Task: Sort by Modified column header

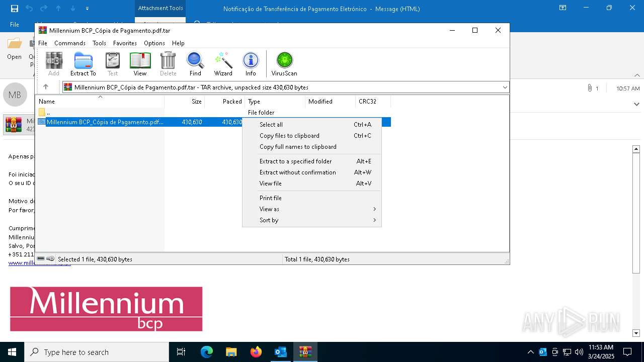Action: click(331, 102)
